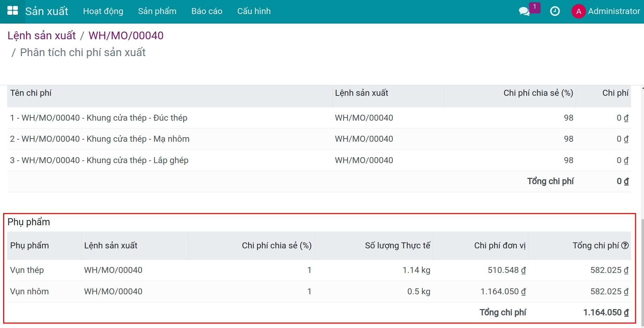This screenshot has width=644, height=328.
Task: Click the messages notification badge 1
Action: point(535,7)
